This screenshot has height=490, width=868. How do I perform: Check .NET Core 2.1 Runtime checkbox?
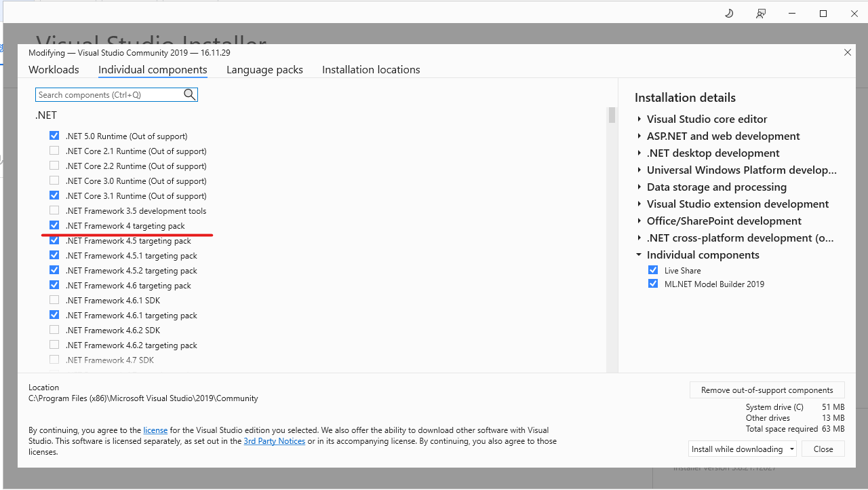[54, 151]
